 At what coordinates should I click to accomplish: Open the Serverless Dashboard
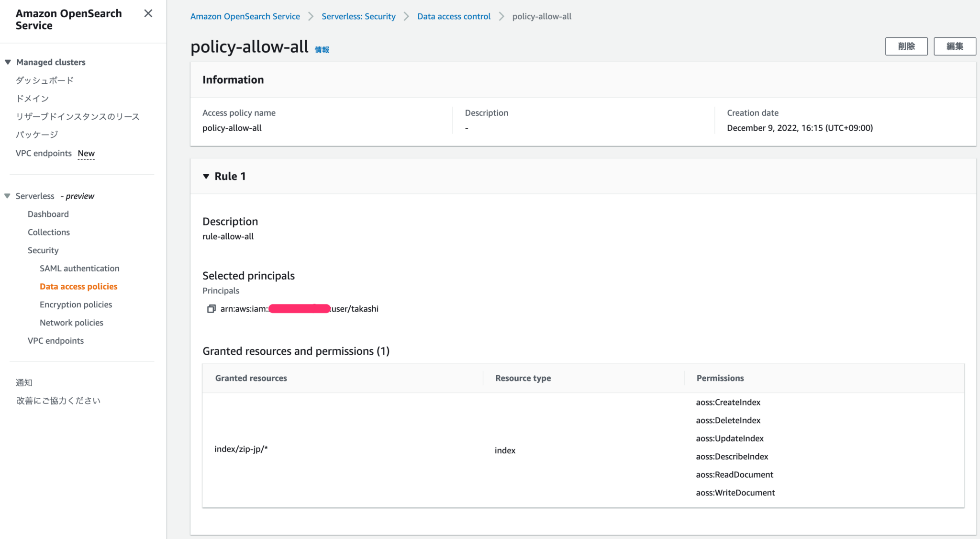tap(48, 214)
